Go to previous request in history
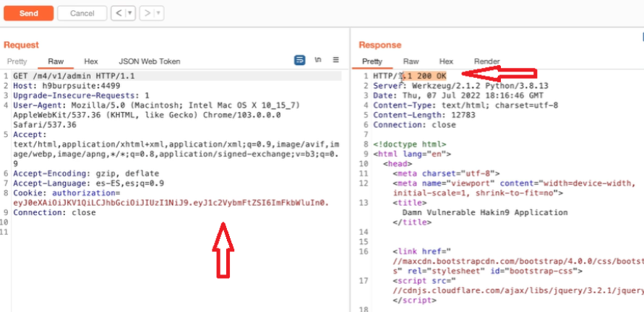This screenshot has width=644, height=312. (x=119, y=13)
